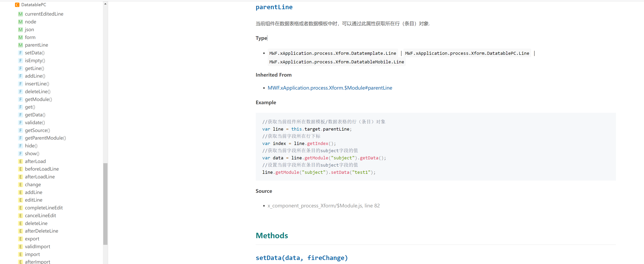The height and width of the screenshot is (264, 644).
Task: Click the setData(data, fireChange) method heading
Action: [302, 258]
